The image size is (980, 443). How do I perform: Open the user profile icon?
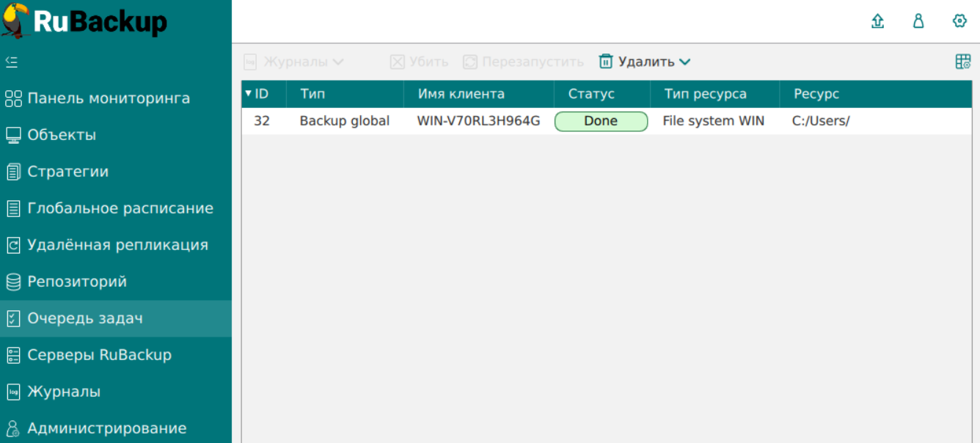tap(918, 21)
